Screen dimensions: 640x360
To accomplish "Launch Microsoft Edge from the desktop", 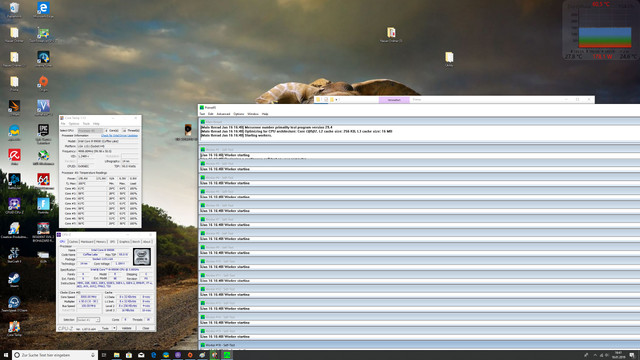I will [x=43, y=9].
